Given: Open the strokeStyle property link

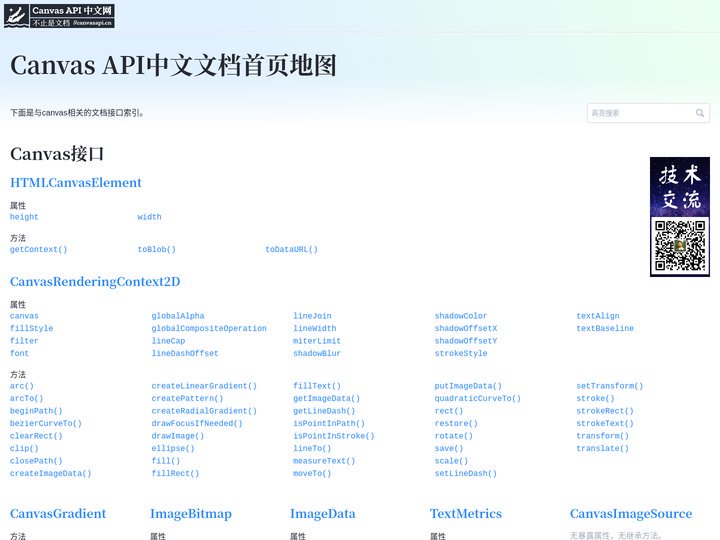Looking at the screenshot, I should (x=461, y=353).
